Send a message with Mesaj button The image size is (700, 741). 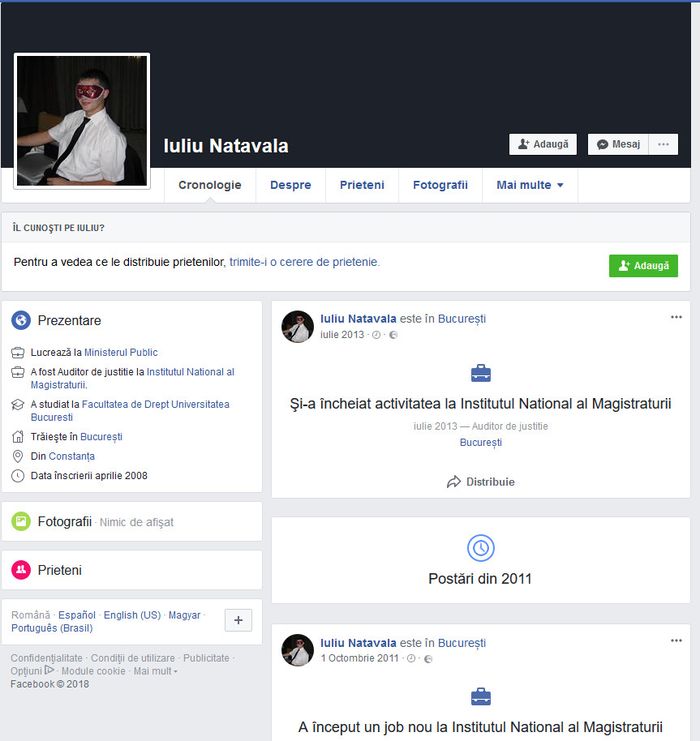coord(618,144)
